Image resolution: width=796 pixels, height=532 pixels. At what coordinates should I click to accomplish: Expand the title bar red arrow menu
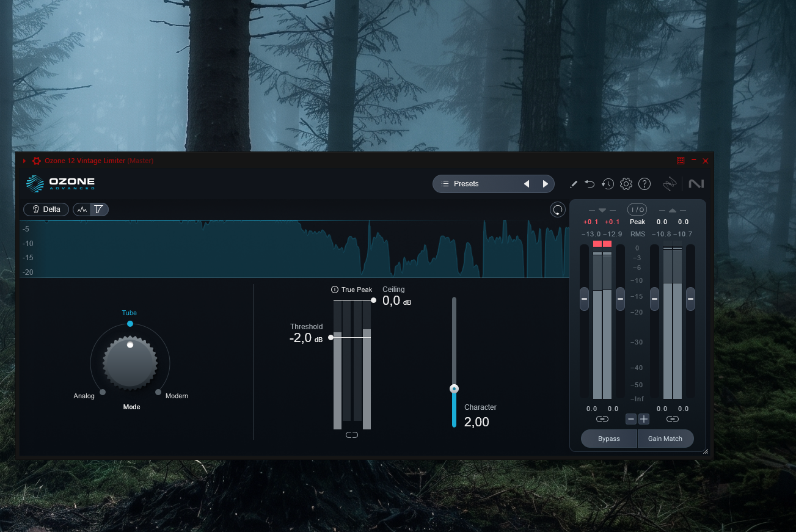(x=24, y=161)
